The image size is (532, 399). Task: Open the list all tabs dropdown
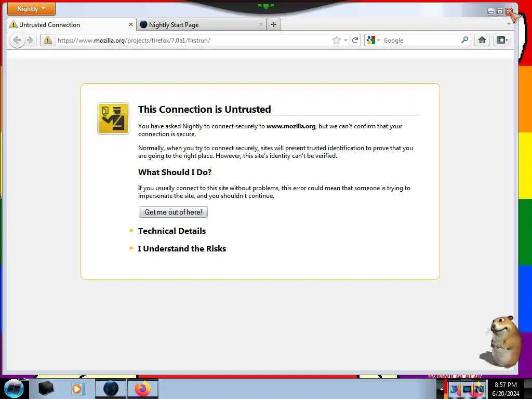click(x=509, y=24)
